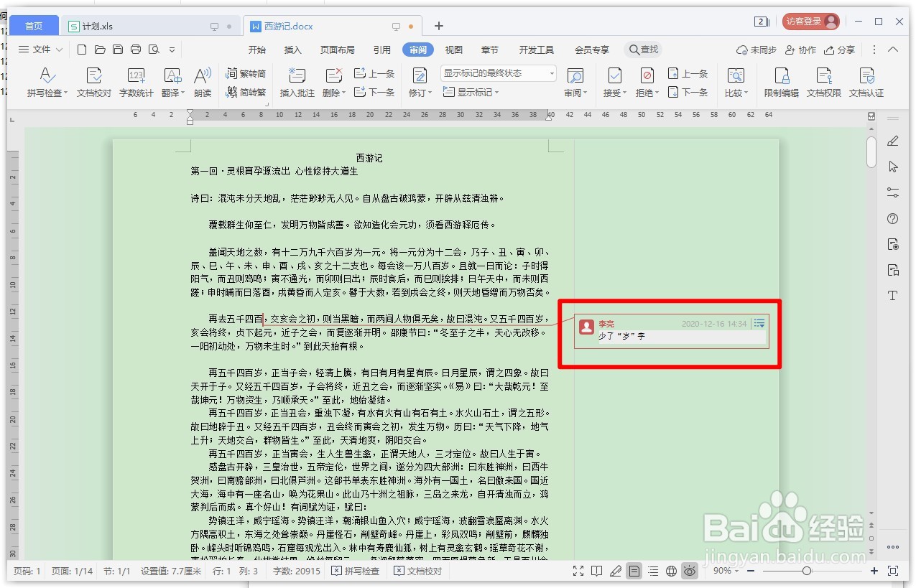This screenshot has width=916, height=588.
Task: Insert a new comment
Action: pyautogui.click(x=298, y=82)
